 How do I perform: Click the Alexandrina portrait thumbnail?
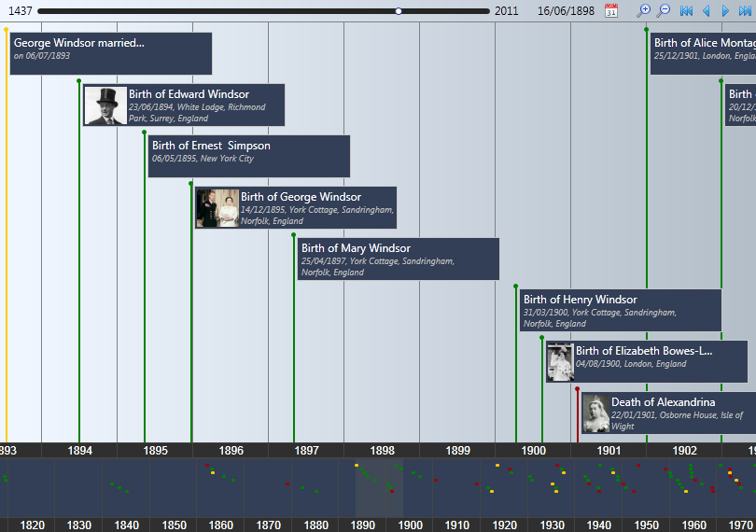(596, 413)
